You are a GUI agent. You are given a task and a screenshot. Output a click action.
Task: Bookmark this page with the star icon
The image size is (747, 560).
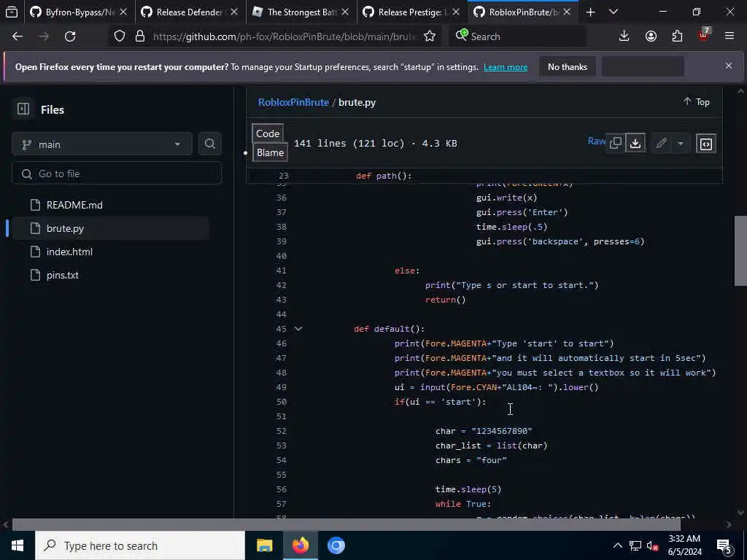430,36
